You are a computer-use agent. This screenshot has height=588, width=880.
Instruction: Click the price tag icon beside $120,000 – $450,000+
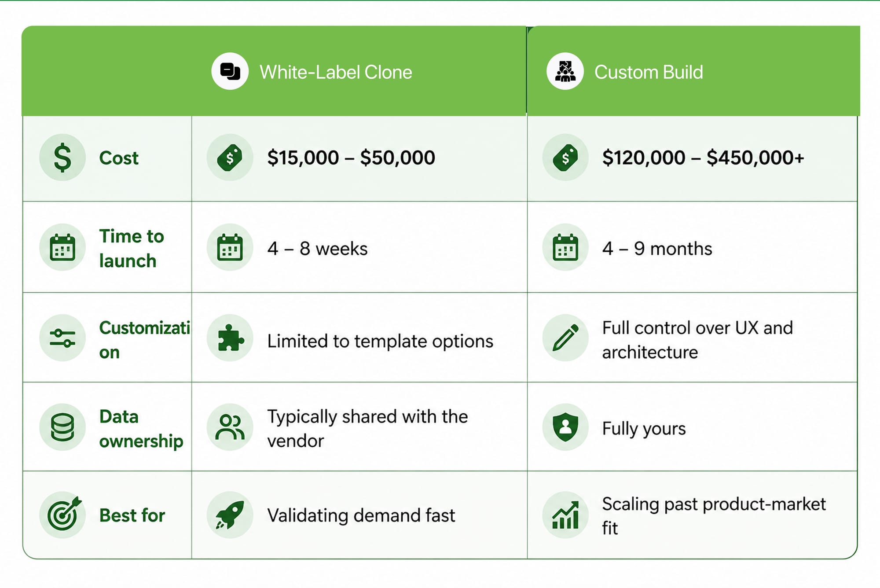(x=565, y=158)
